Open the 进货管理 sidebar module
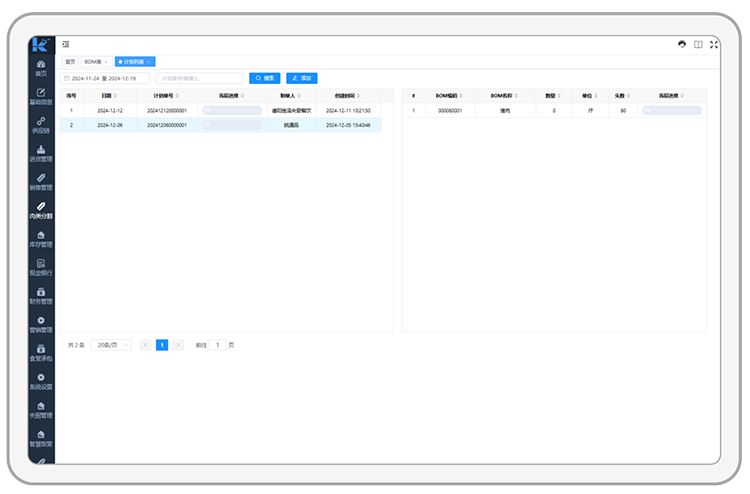 (x=41, y=154)
